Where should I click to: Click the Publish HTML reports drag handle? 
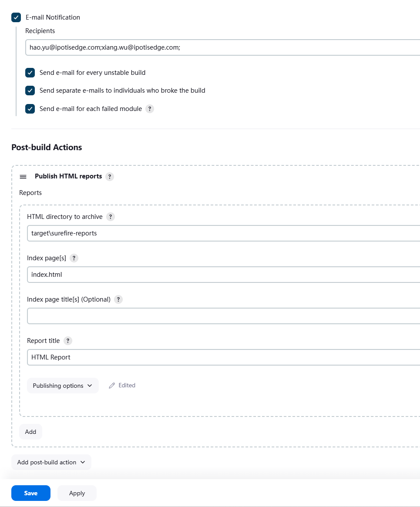23,177
